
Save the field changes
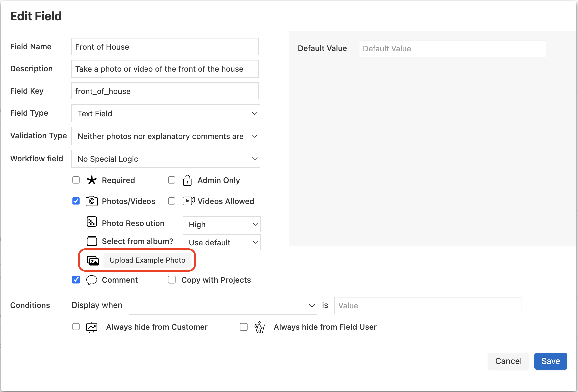pyautogui.click(x=550, y=361)
